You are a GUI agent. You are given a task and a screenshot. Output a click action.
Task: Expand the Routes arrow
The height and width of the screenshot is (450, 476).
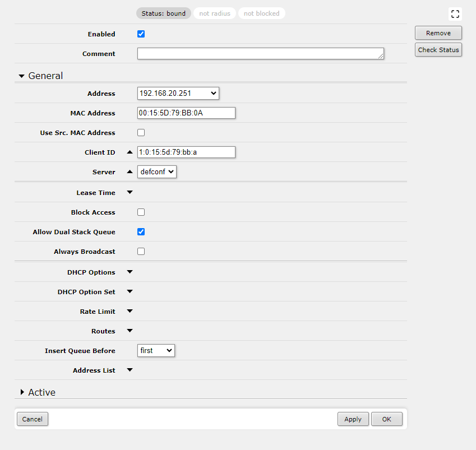pyautogui.click(x=130, y=331)
